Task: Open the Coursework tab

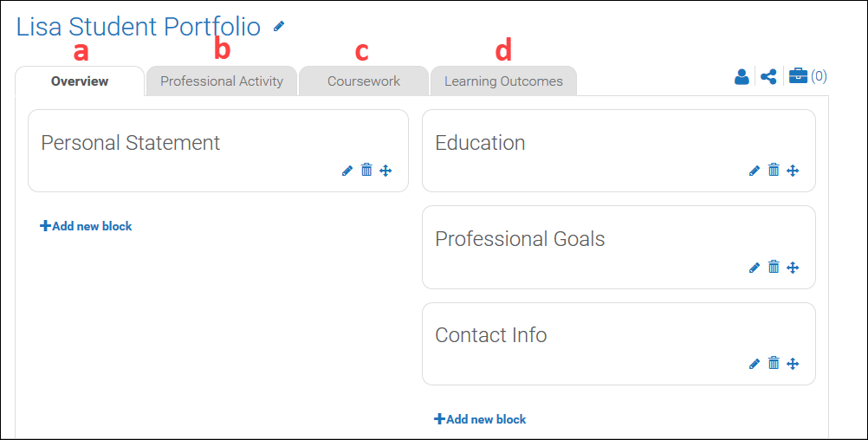Action: [x=364, y=81]
